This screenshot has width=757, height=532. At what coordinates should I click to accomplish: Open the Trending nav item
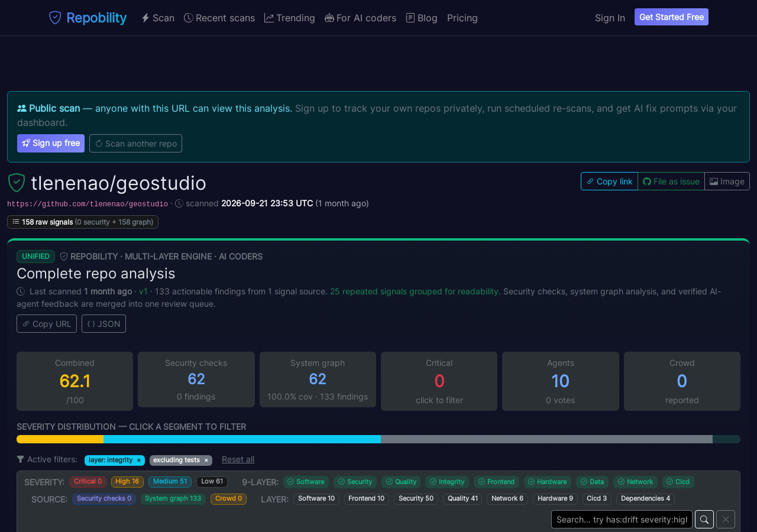(x=290, y=18)
